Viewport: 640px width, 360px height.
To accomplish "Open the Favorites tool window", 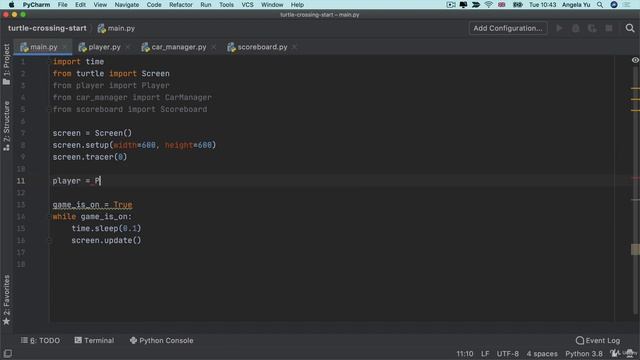I will [x=7, y=300].
